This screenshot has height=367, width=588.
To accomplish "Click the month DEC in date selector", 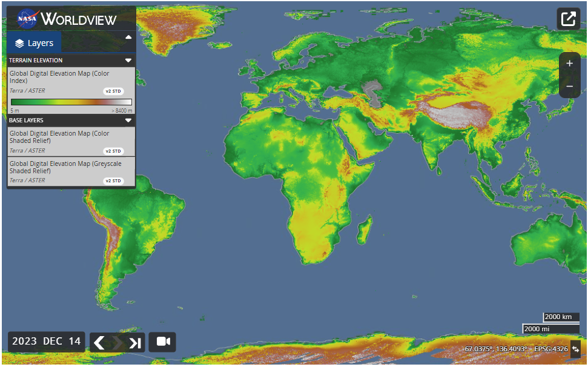I will click(x=53, y=342).
